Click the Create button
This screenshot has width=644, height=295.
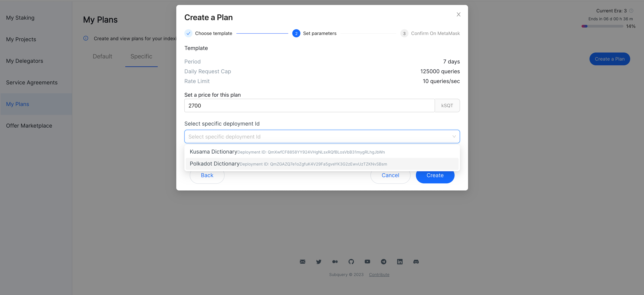coord(435,175)
